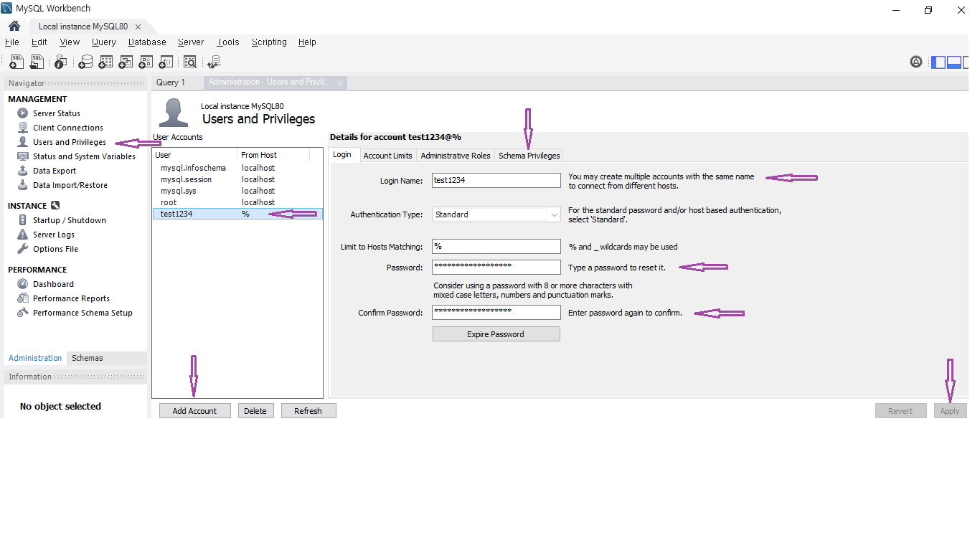Click the Limit to Hosts Matching field
Screen dimensions: 980x548
(496, 246)
